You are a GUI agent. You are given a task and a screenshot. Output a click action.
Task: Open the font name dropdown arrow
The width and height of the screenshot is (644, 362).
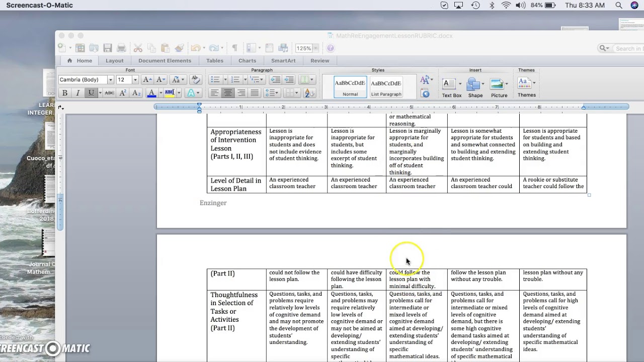[110, 80]
